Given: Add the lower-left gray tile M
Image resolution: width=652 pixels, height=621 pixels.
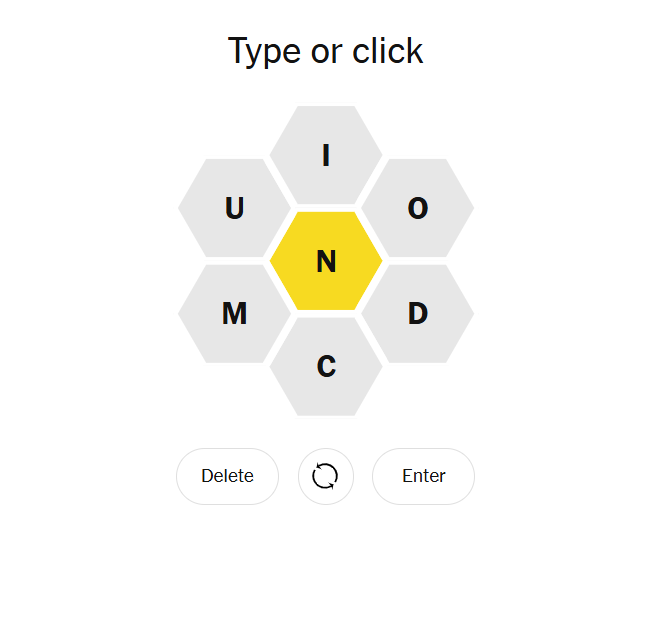Looking at the screenshot, I should point(234,314).
